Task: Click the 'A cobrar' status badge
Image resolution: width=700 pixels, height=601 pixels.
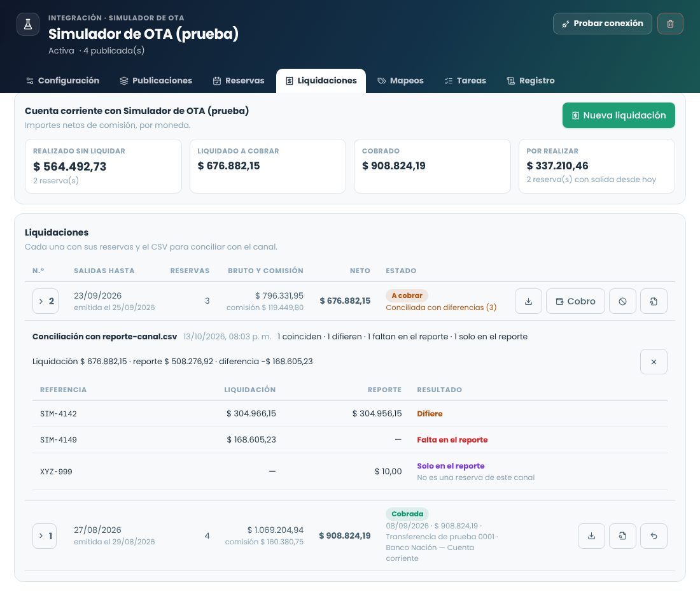Action: coord(407,295)
